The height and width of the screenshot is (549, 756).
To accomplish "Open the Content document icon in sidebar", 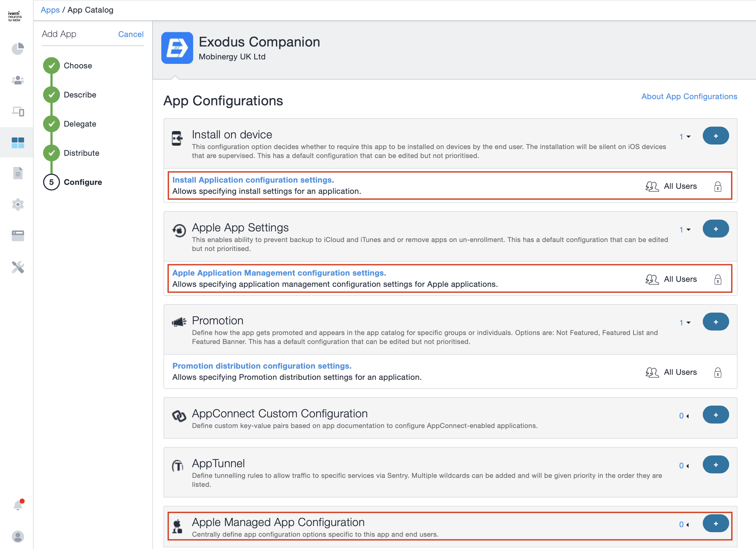I will click(18, 173).
